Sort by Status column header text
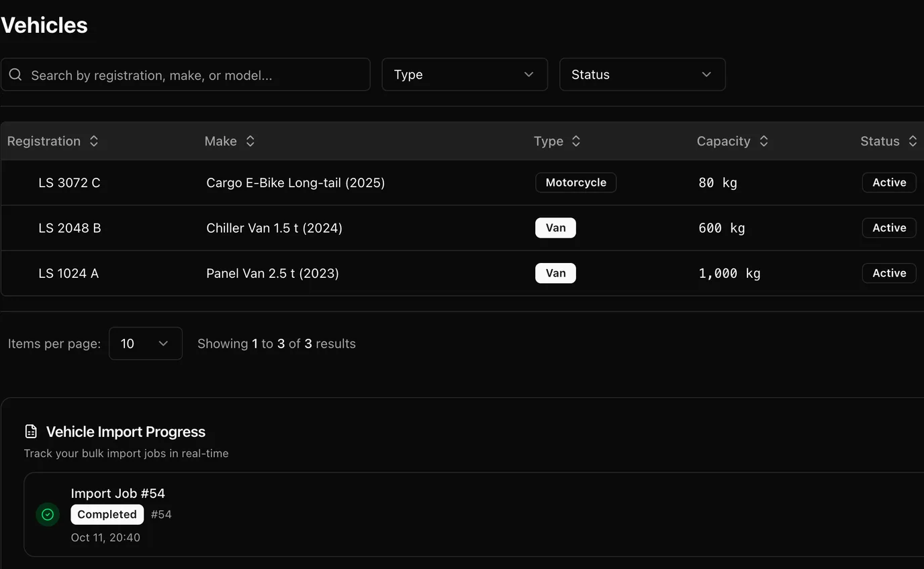Image resolution: width=924 pixels, height=569 pixels. point(880,141)
